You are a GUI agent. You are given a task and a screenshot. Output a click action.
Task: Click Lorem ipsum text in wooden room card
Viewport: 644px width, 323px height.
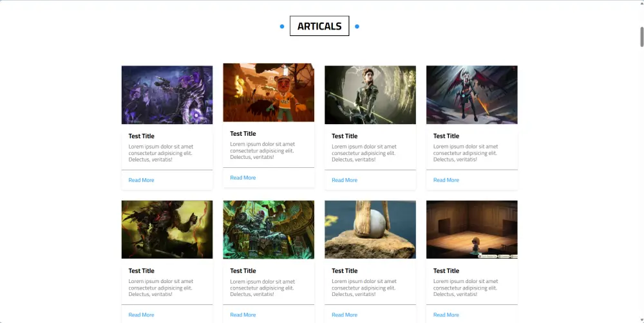point(466,288)
